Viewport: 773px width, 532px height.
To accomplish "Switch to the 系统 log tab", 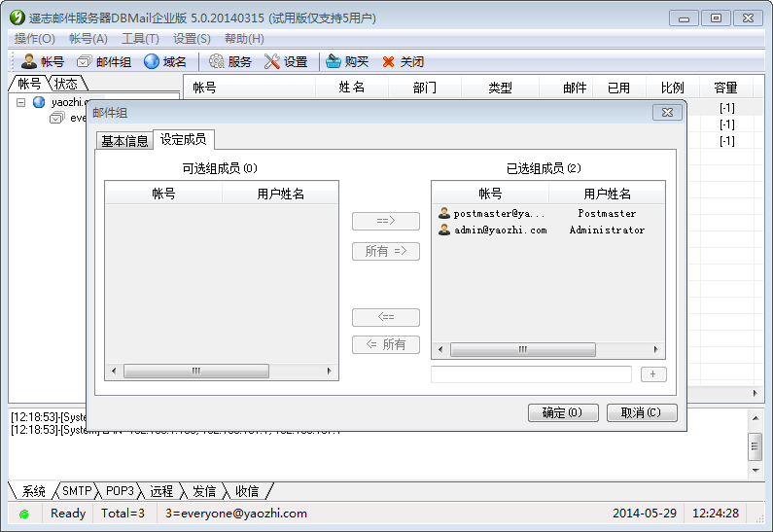I will pyautogui.click(x=33, y=491).
